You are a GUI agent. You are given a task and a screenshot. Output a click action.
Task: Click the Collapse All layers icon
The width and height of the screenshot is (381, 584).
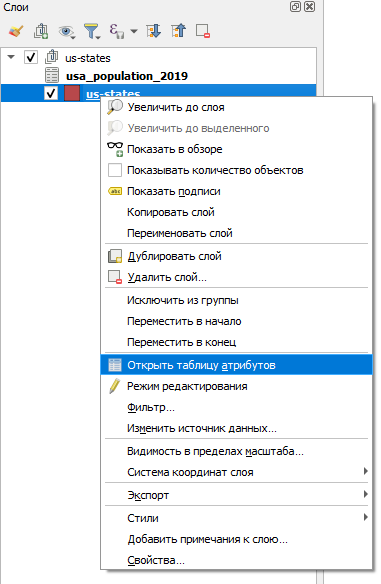coord(178,31)
